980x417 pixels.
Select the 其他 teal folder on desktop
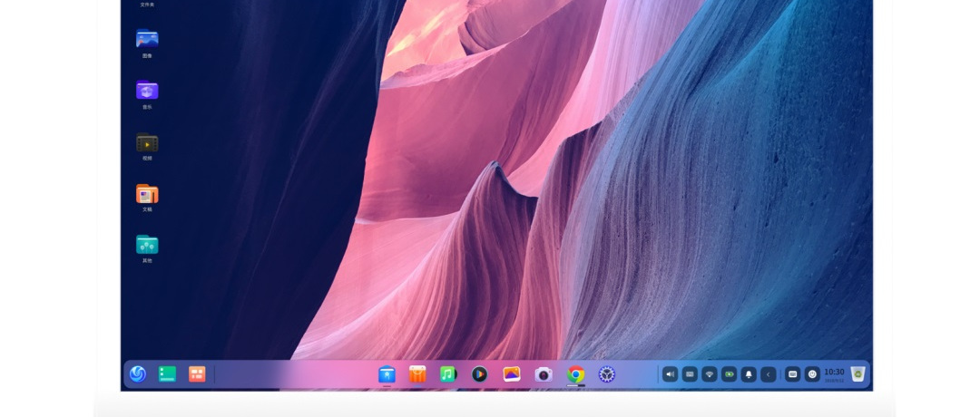pos(147,248)
